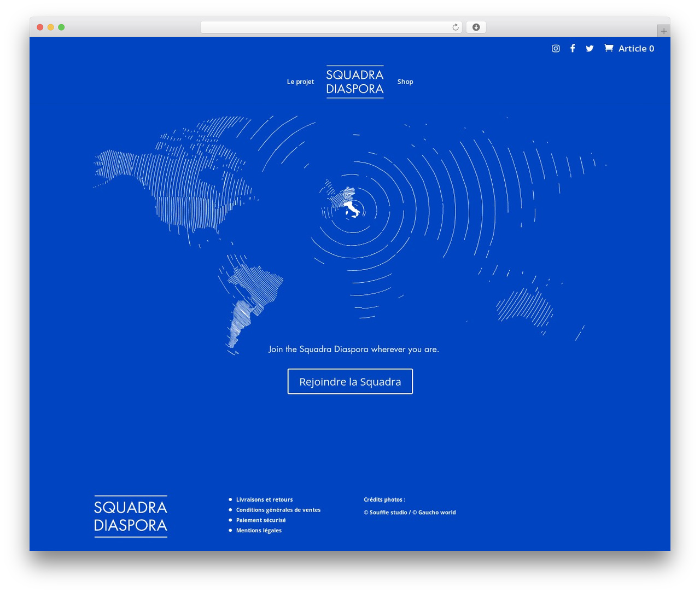Focus the browser address bar
Viewport: 700px width, 593px height.
[x=331, y=27]
